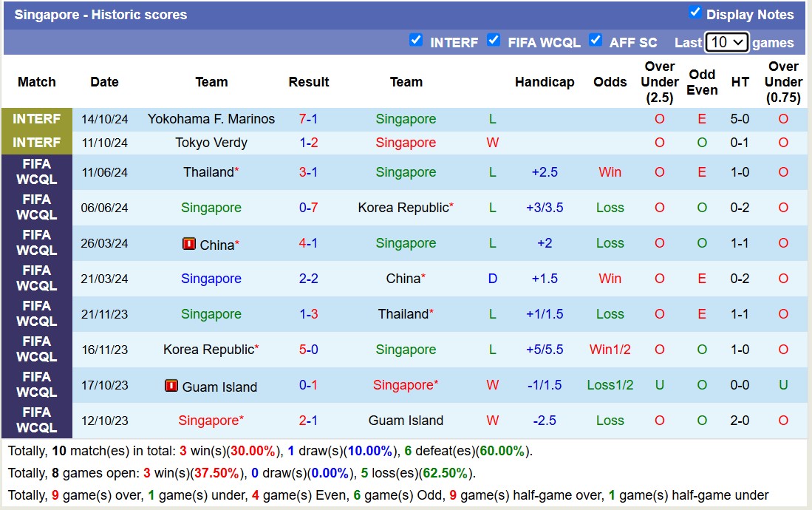
Task: Click the FIFA WCQL badge on the bottom Guam Island row
Action: pos(36,421)
